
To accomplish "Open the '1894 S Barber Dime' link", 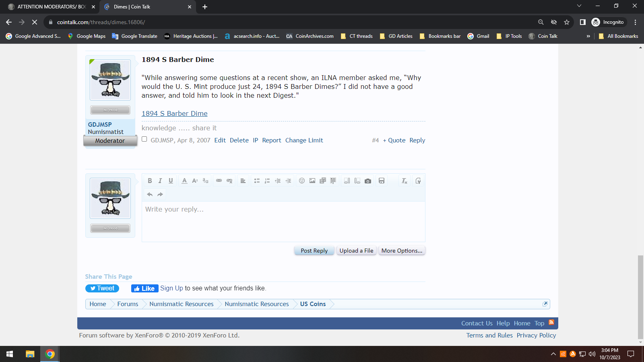I will point(175,113).
